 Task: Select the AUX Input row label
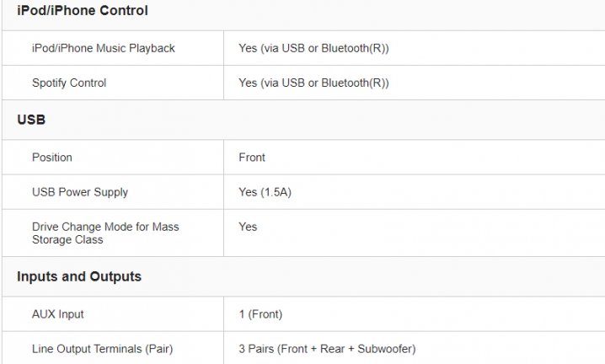tap(58, 314)
